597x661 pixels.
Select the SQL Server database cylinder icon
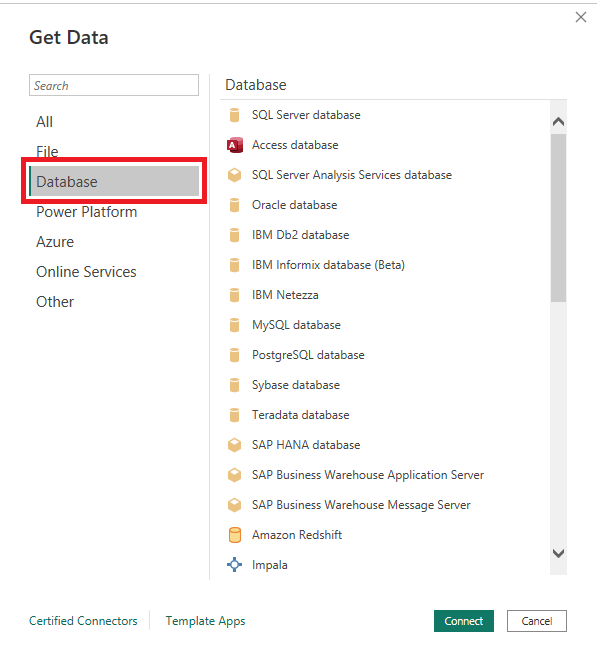pyautogui.click(x=234, y=115)
